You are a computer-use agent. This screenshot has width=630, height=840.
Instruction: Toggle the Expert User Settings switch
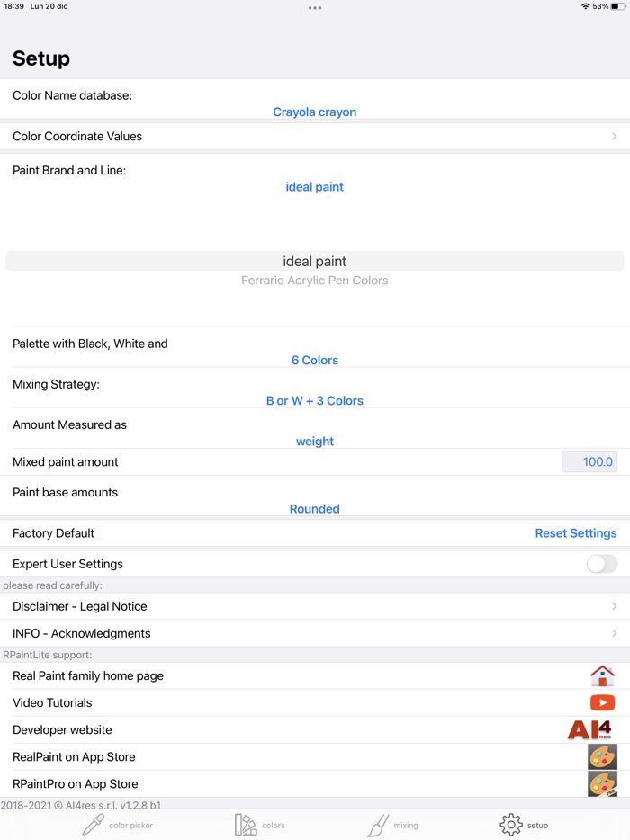[x=601, y=564]
